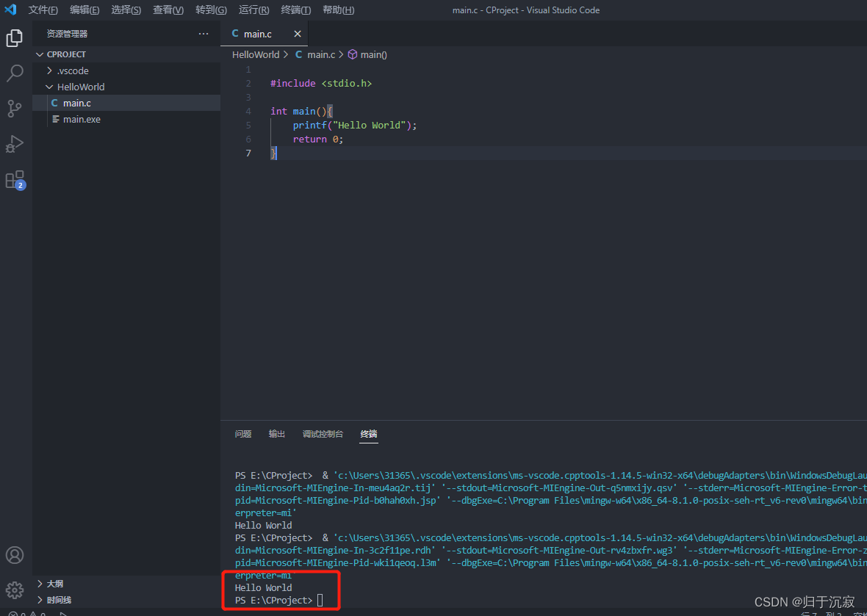Open the Extensions view icon
Viewport: 867px width, 616px height.
pyautogui.click(x=15, y=180)
